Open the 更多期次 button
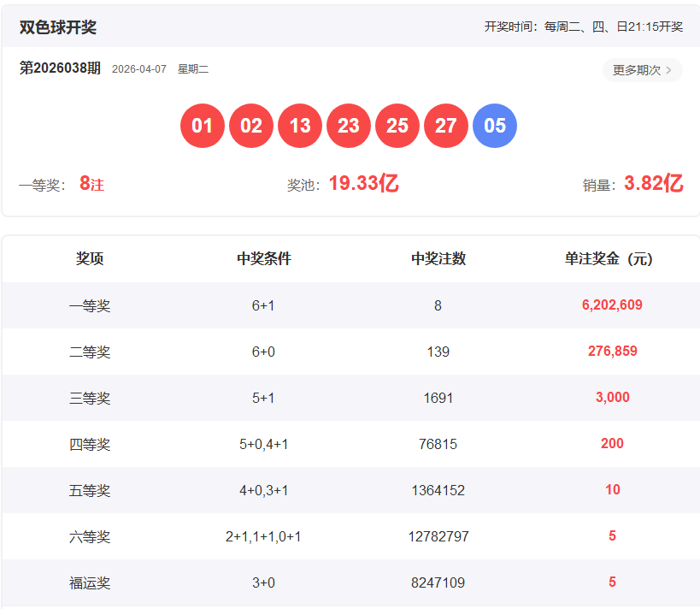The width and height of the screenshot is (700, 609). 642,70
